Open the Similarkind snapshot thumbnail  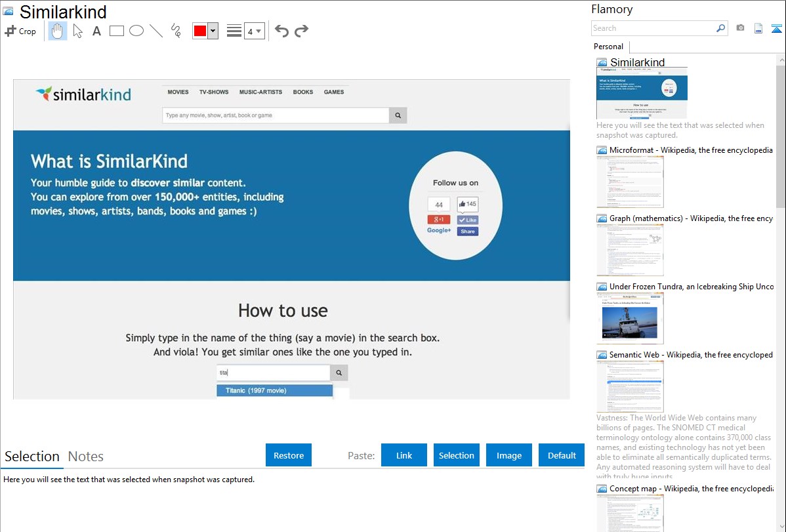(x=642, y=93)
